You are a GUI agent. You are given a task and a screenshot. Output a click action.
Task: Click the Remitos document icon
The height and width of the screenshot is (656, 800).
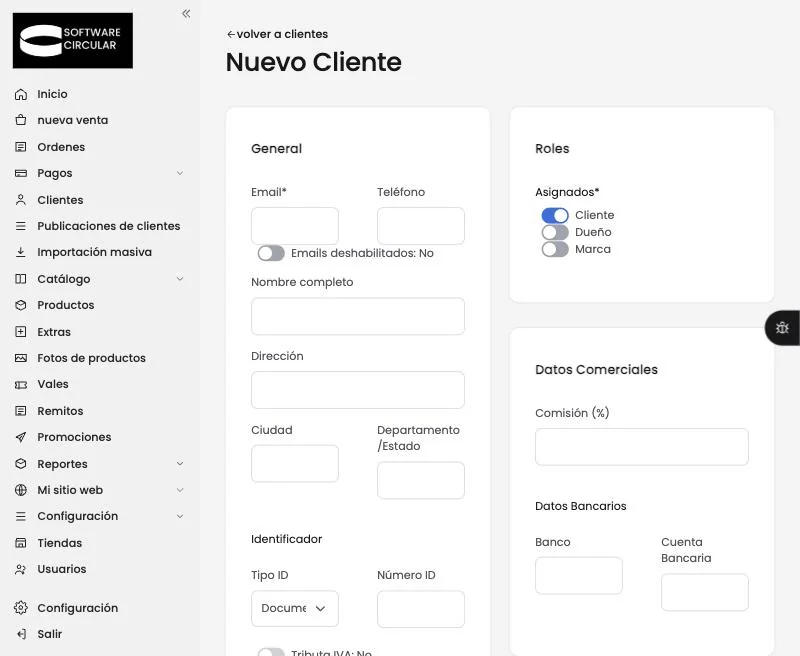point(21,411)
